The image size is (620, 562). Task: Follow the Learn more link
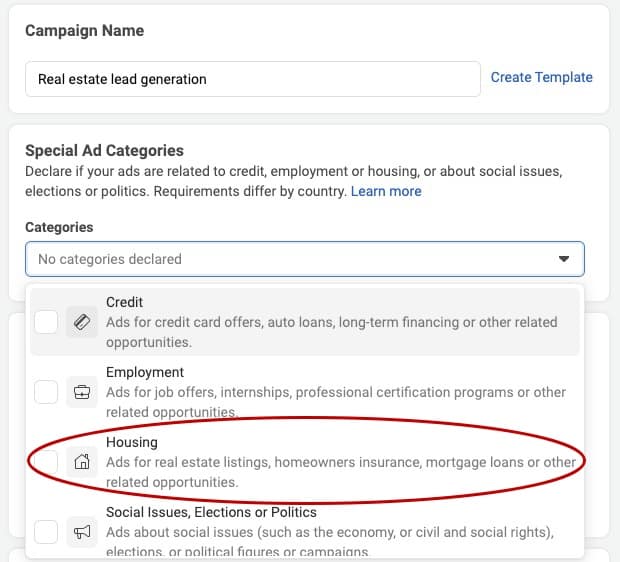386,191
